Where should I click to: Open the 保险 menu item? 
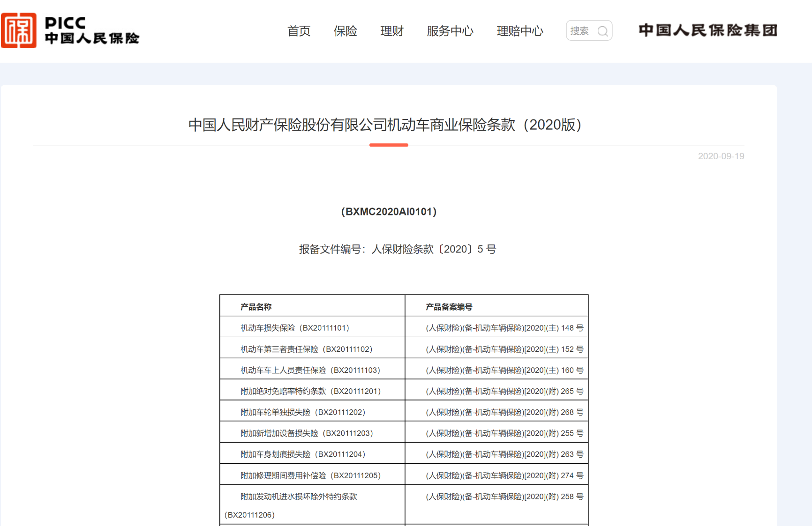pos(346,31)
